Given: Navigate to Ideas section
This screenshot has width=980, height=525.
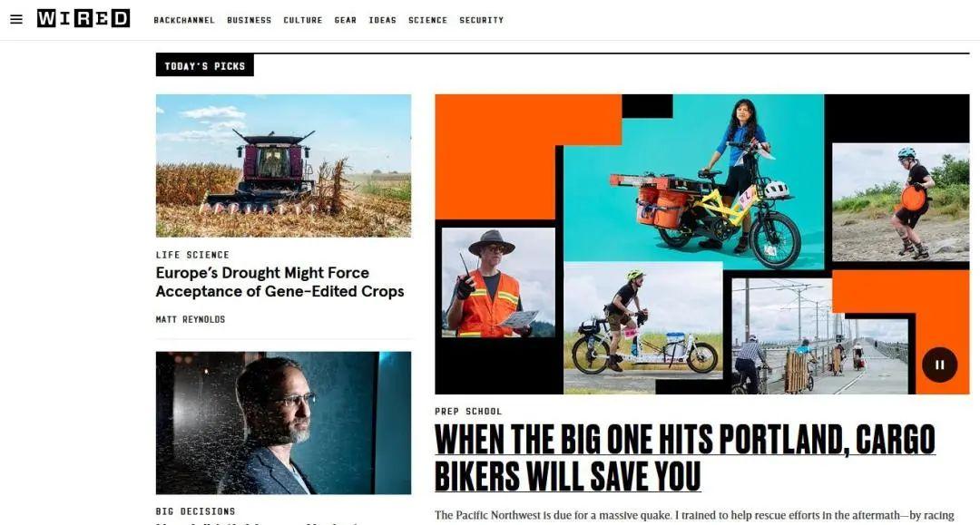Looking at the screenshot, I should point(383,20).
